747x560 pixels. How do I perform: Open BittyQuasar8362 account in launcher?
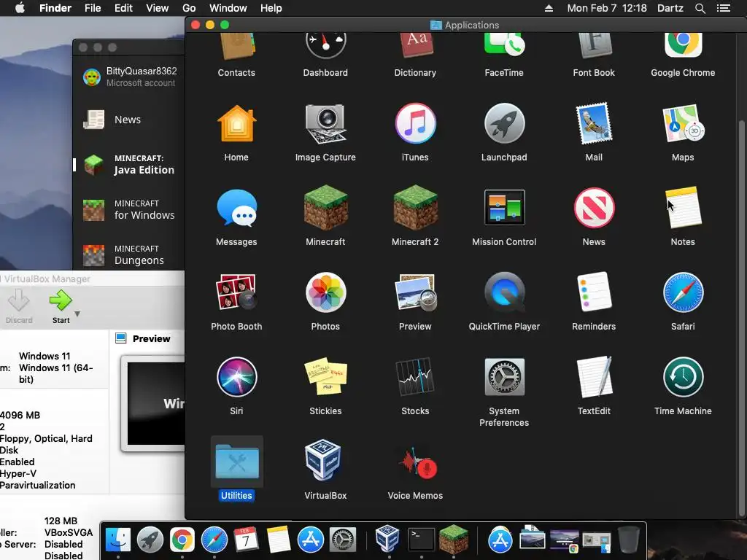click(128, 77)
